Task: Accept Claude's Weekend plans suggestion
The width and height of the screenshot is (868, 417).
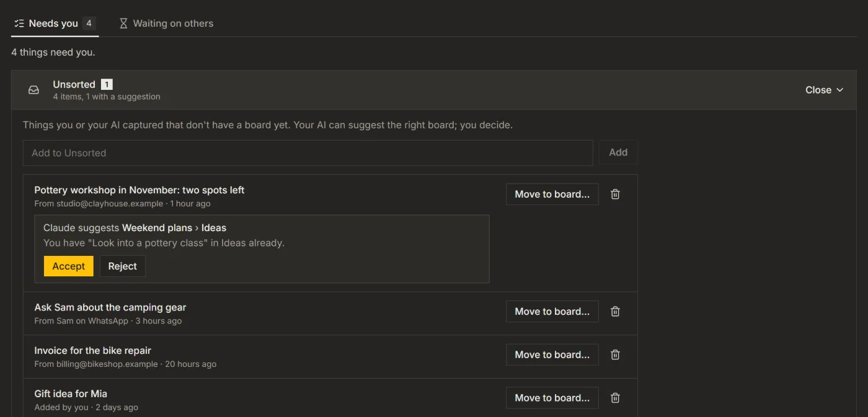Action: [68, 266]
